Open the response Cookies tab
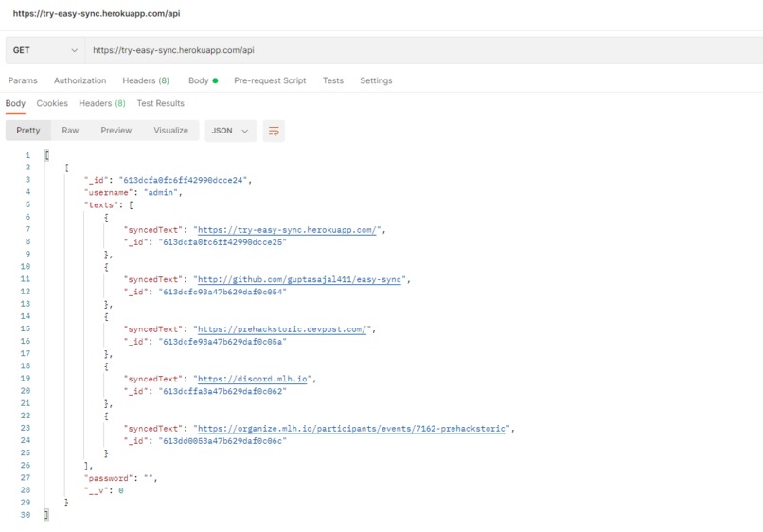Image resolution: width=763 pixels, height=532 pixels. [x=52, y=104]
